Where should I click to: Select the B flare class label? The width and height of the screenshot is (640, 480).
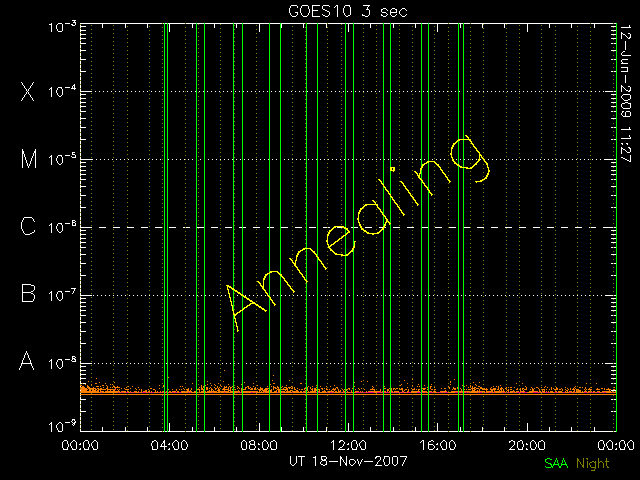[28, 293]
